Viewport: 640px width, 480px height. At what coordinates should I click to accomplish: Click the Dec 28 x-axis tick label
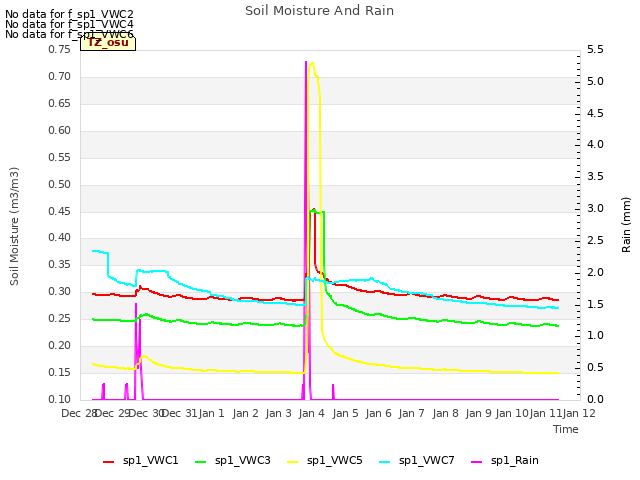79,413
